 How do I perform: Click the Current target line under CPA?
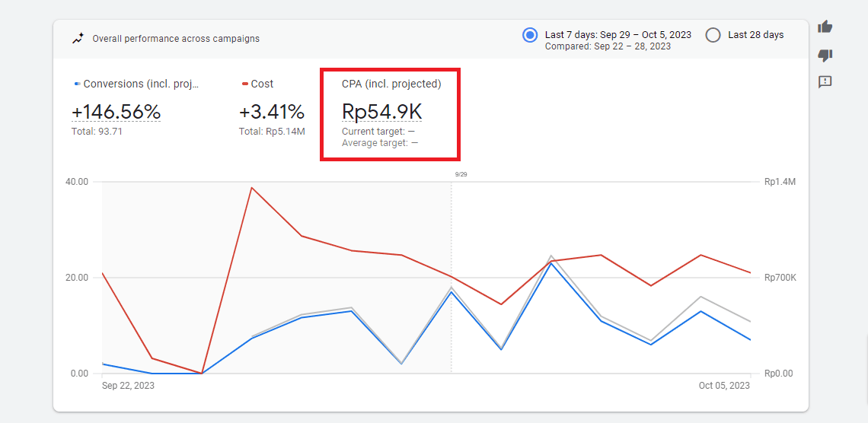pos(378,132)
